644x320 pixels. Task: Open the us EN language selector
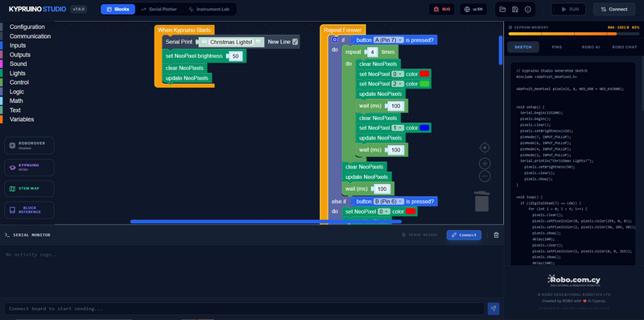coord(473,9)
